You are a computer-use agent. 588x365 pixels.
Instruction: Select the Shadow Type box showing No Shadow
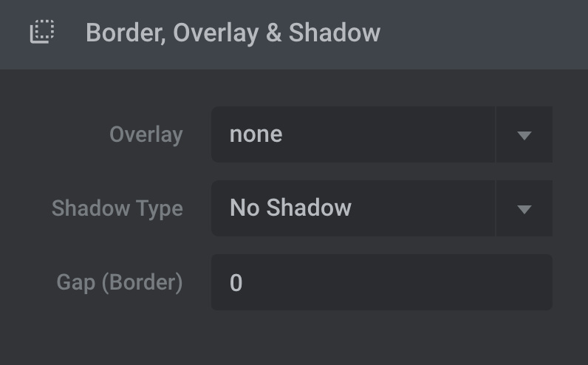382,208
